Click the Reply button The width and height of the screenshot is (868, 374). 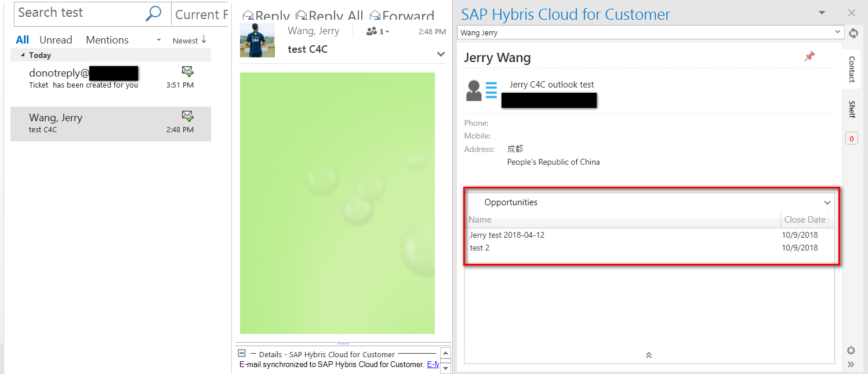point(266,16)
